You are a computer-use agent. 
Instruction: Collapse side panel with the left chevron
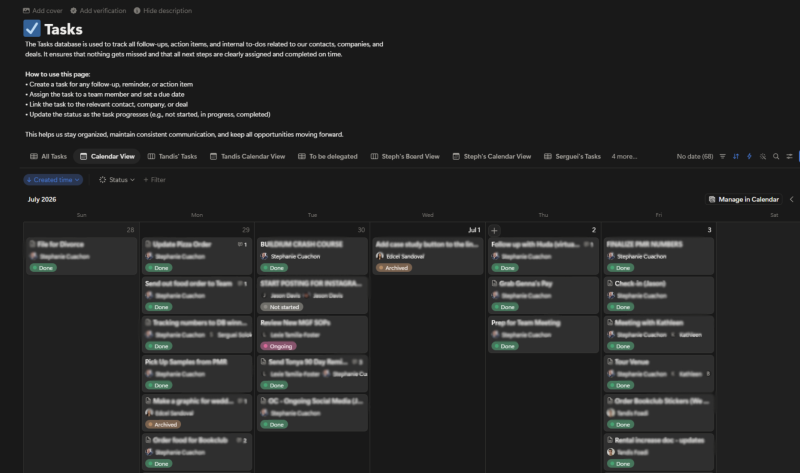click(792, 200)
